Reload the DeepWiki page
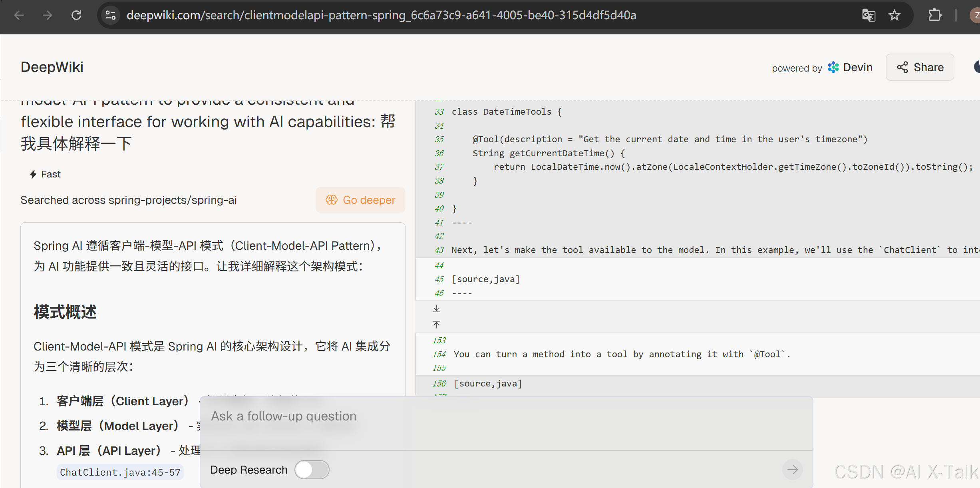Image resolution: width=980 pixels, height=488 pixels. tap(76, 15)
